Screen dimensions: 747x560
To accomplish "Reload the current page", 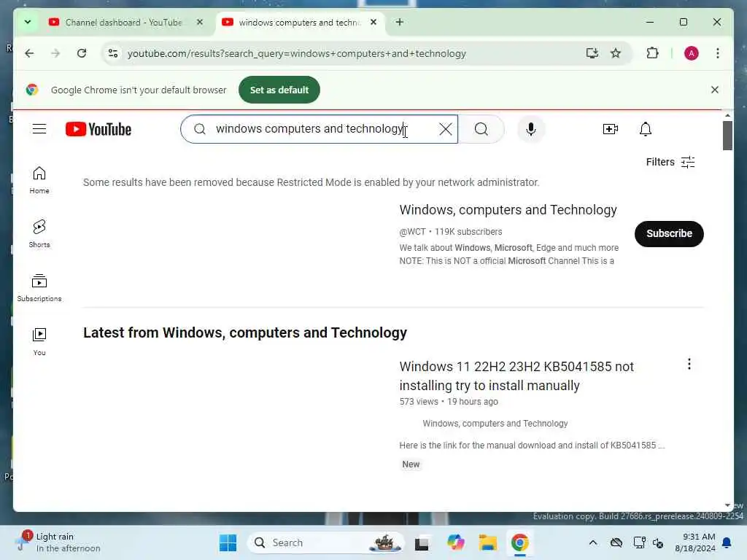I will coord(82,53).
